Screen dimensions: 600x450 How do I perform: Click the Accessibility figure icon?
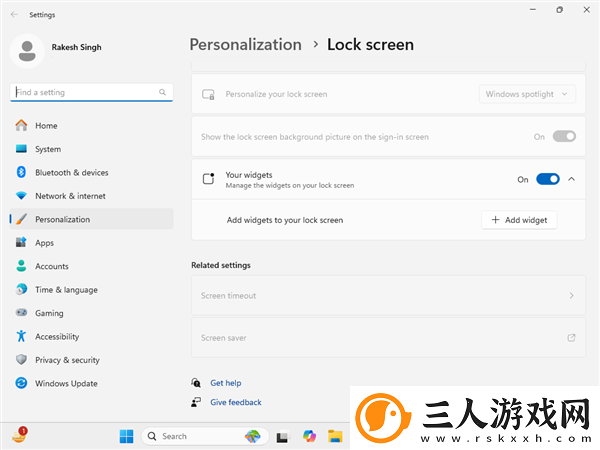click(x=21, y=336)
